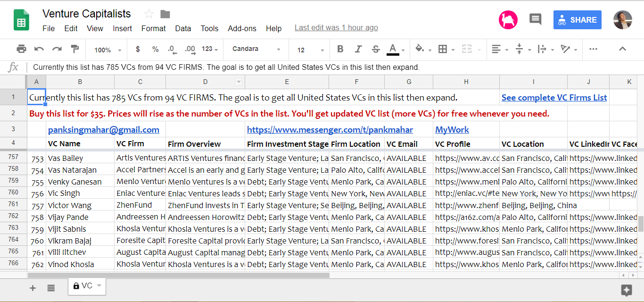View the last edit history link
Viewport: 644px width, 302px height.
[x=336, y=28]
